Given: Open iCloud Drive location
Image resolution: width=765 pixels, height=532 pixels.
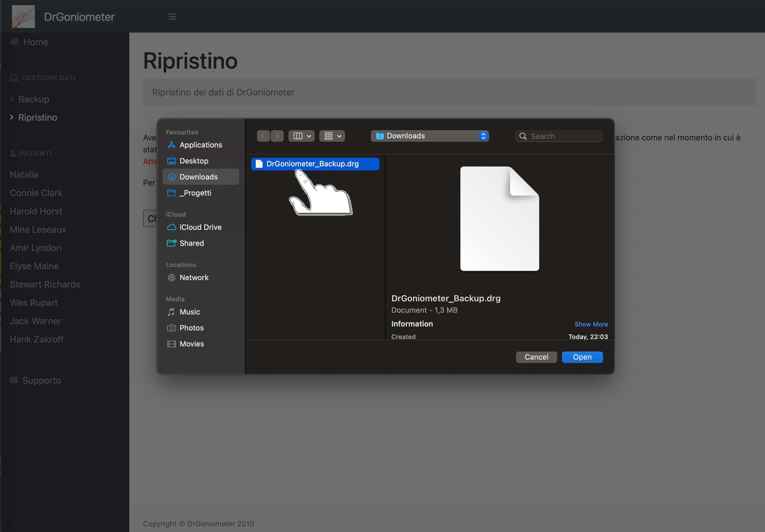Looking at the screenshot, I should tap(201, 227).
